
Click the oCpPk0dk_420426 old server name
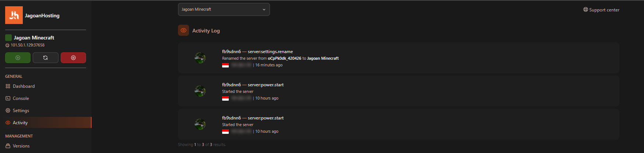[284, 58]
